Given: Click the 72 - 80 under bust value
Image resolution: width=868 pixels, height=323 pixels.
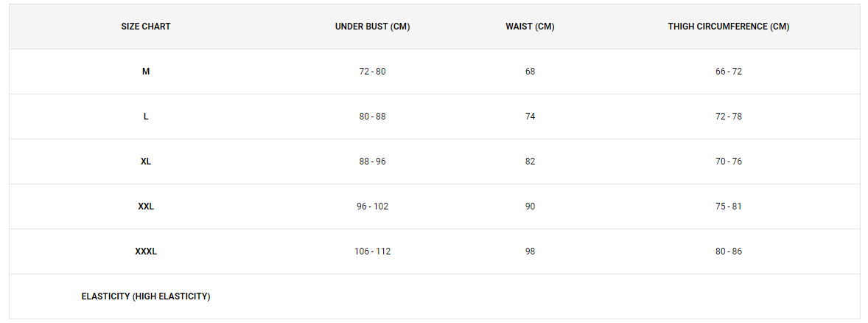Looking at the screenshot, I should [x=373, y=72].
